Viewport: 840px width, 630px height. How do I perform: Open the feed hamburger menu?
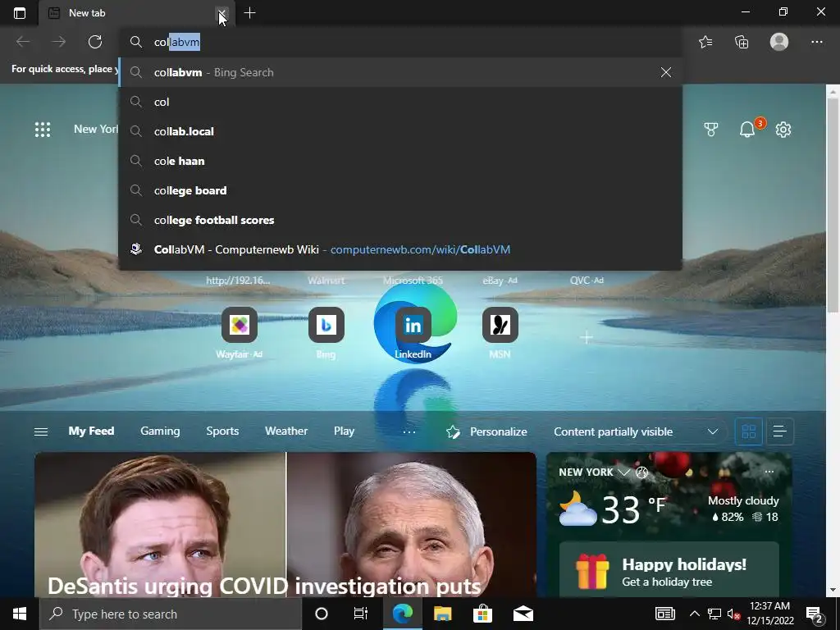click(41, 431)
